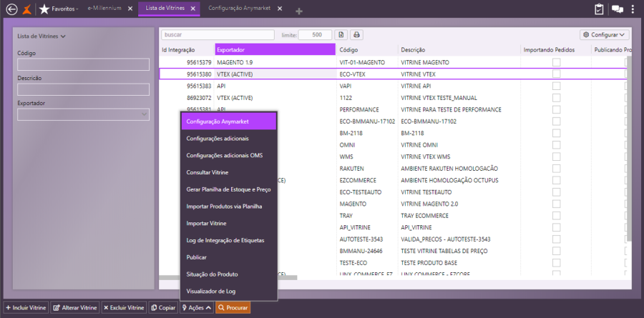Choose Configurações adicionais menu entry

pos(229,139)
